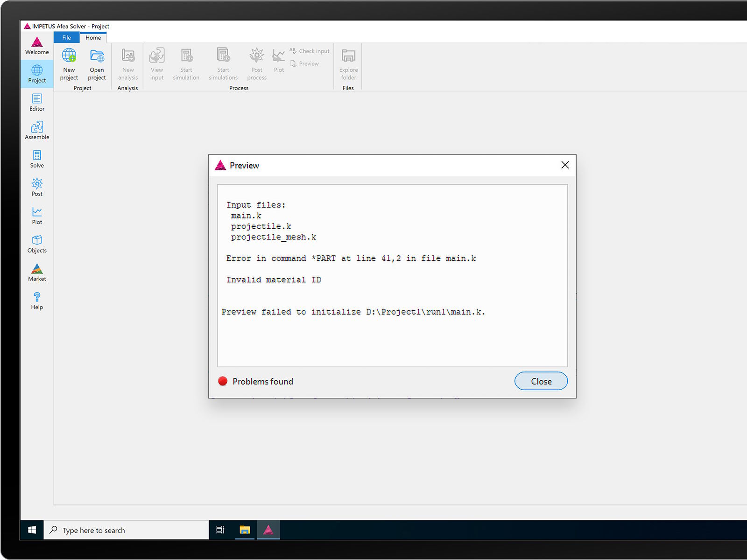Open the Editor sidebar page
Image resolution: width=747 pixels, height=560 pixels.
pos(37,102)
